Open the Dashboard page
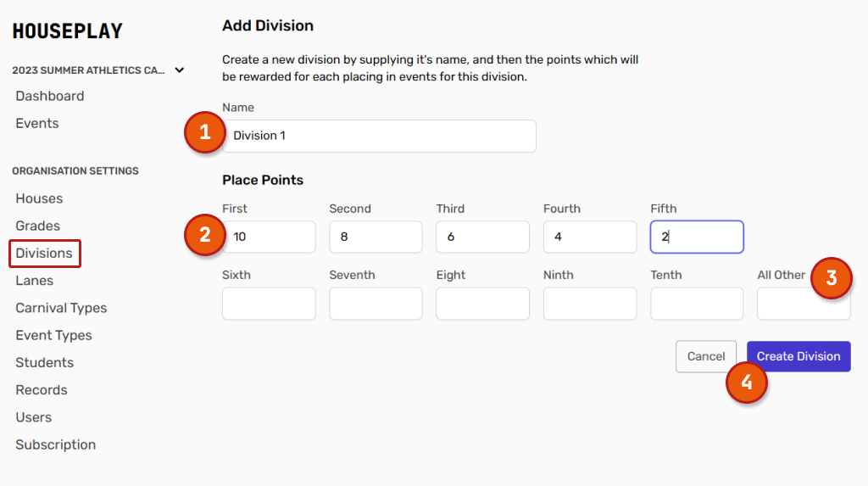Screen dimensions: 868x486 [x=49, y=96]
